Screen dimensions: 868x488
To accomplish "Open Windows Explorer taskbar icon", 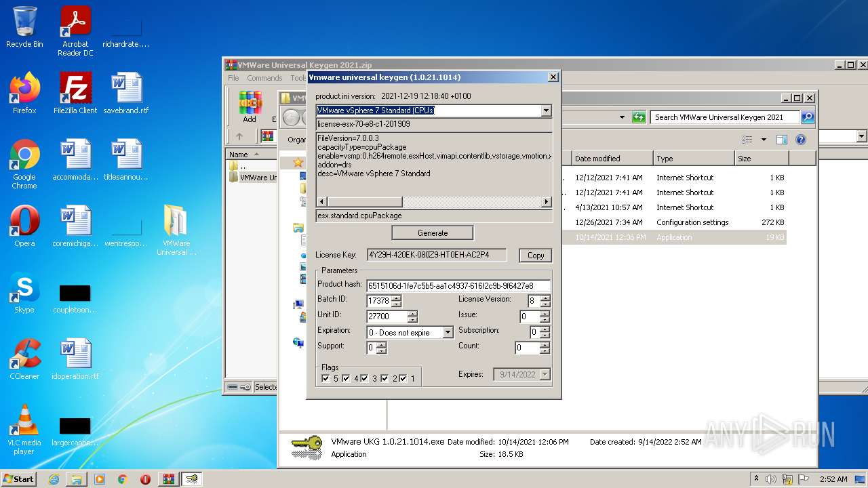I will coord(77,479).
